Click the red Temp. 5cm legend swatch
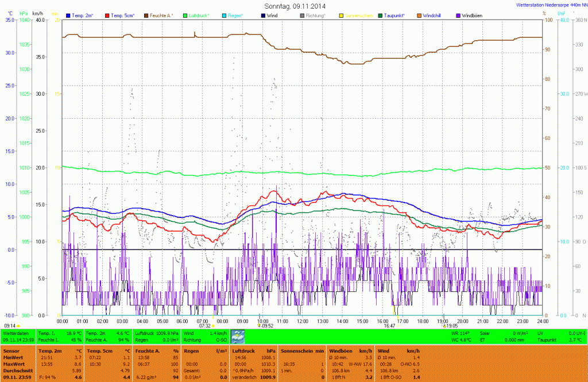The image size is (588, 382). [x=107, y=15]
